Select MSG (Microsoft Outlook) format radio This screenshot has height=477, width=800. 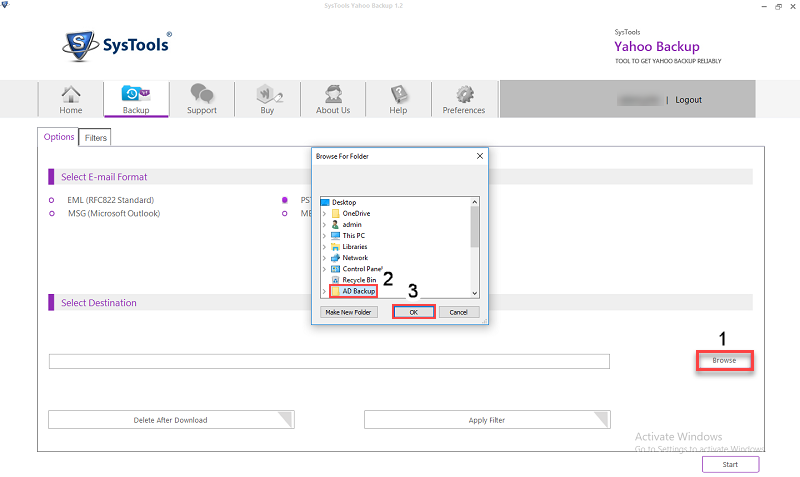[52, 213]
